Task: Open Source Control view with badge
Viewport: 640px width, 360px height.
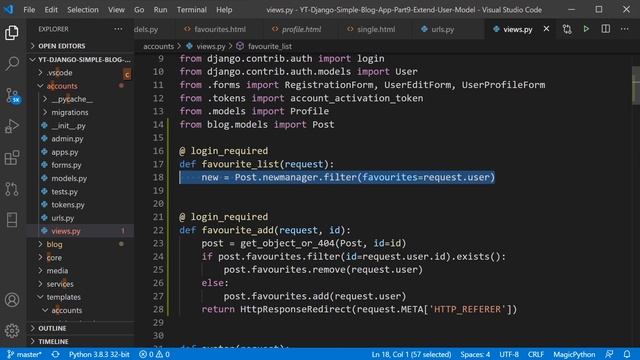Action: pos(12,96)
